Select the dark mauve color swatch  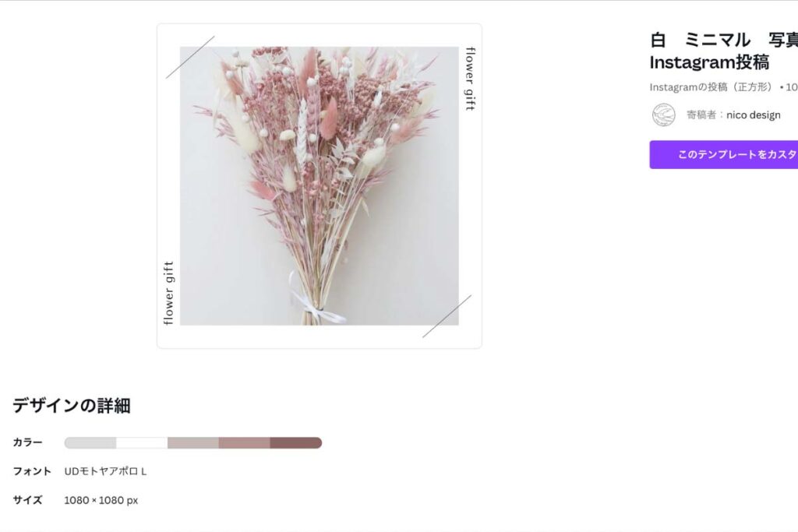pos(295,443)
